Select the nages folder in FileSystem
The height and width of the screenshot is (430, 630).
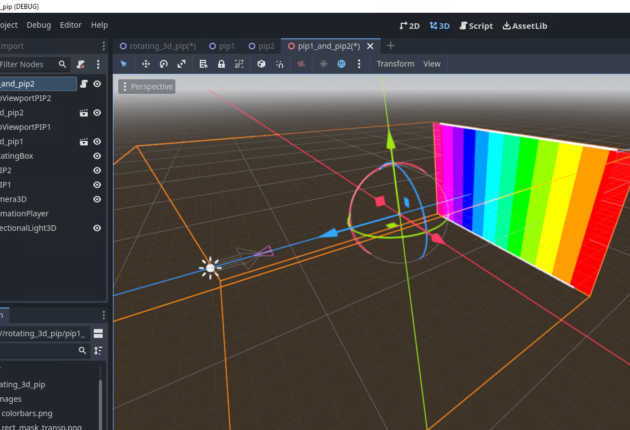(11, 399)
